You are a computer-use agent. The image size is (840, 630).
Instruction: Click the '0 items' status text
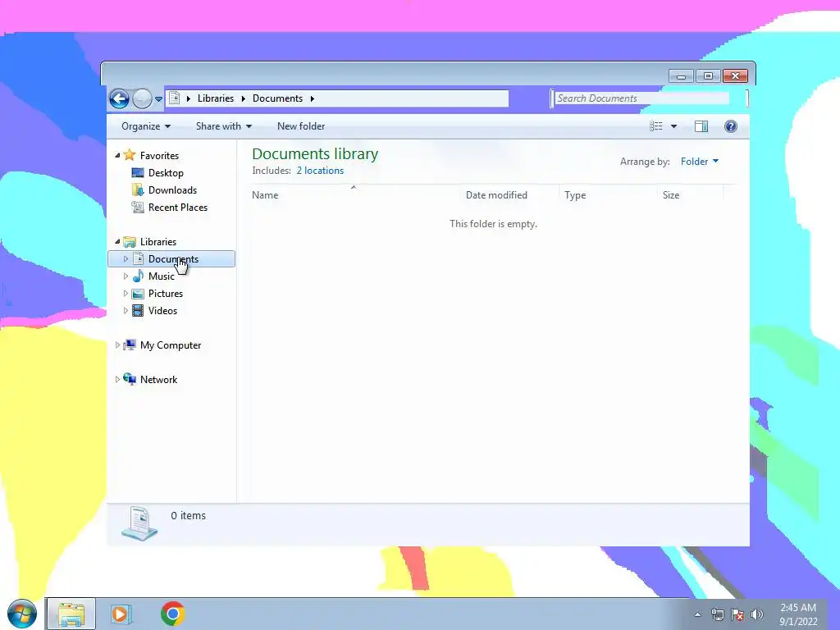188,515
